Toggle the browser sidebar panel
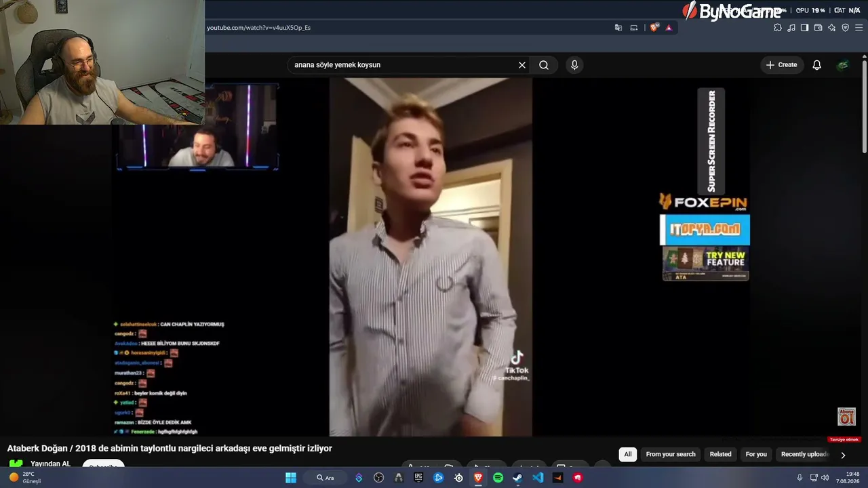Viewport: 868px width, 488px height. click(x=804, y=28)
